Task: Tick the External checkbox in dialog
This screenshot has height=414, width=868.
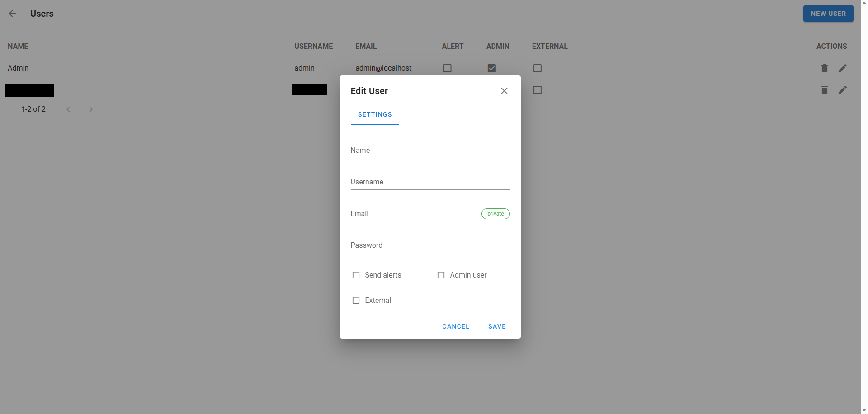Action: 356,301
